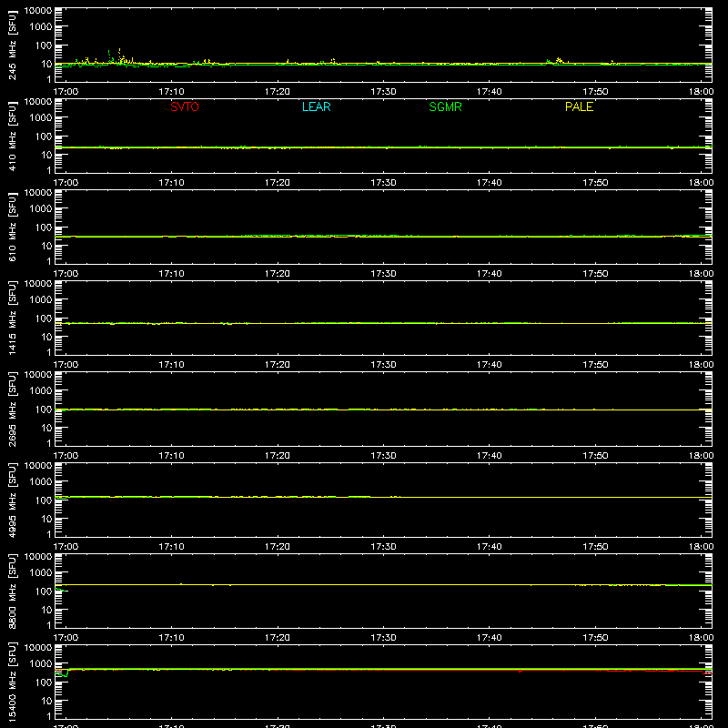This screenshot has height=728, width=728.
Task: Select the 610 MHz [SFU] axis title
Action: [12, 227]
